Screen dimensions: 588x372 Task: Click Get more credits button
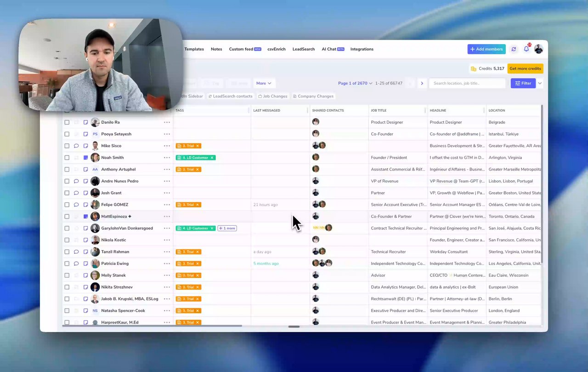(525, 69)
